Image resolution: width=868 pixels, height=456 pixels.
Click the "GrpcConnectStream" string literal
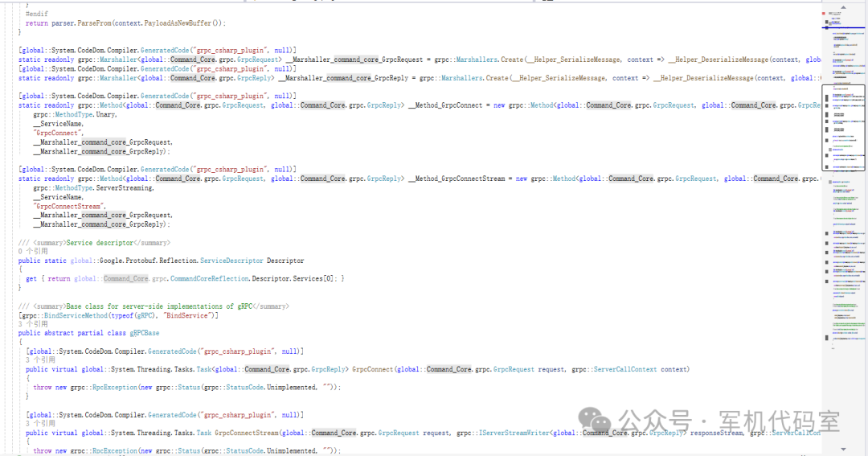point(69,206)
